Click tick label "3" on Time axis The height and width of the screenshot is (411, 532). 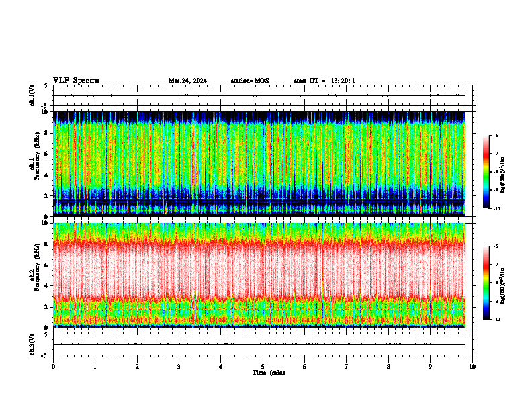tap(179, 367)
